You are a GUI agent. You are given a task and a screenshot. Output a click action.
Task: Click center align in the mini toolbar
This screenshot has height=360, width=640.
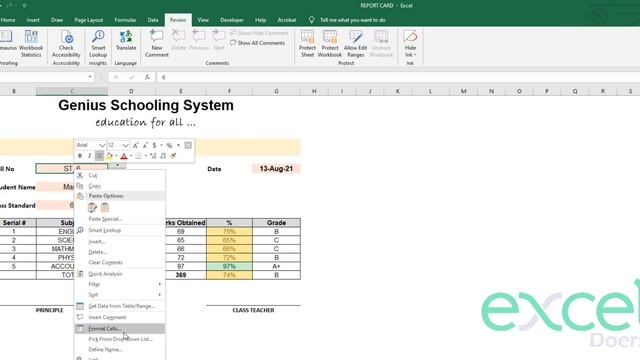point(99,156)
